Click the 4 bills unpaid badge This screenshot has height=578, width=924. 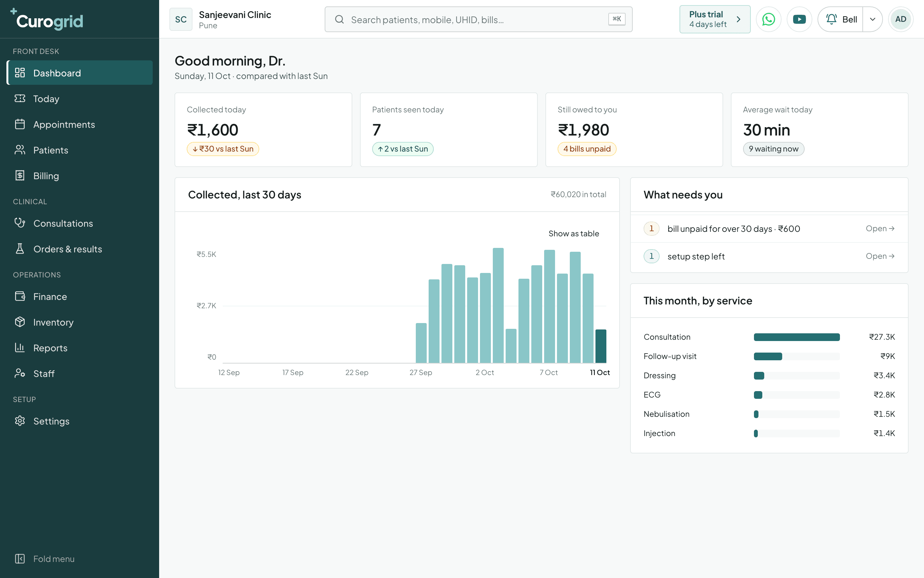pos(587,149)
